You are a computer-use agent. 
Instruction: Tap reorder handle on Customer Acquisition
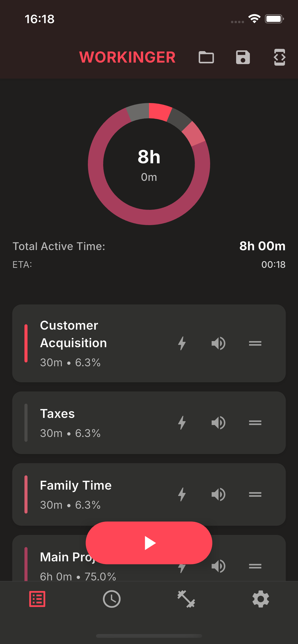click(255, 343)
